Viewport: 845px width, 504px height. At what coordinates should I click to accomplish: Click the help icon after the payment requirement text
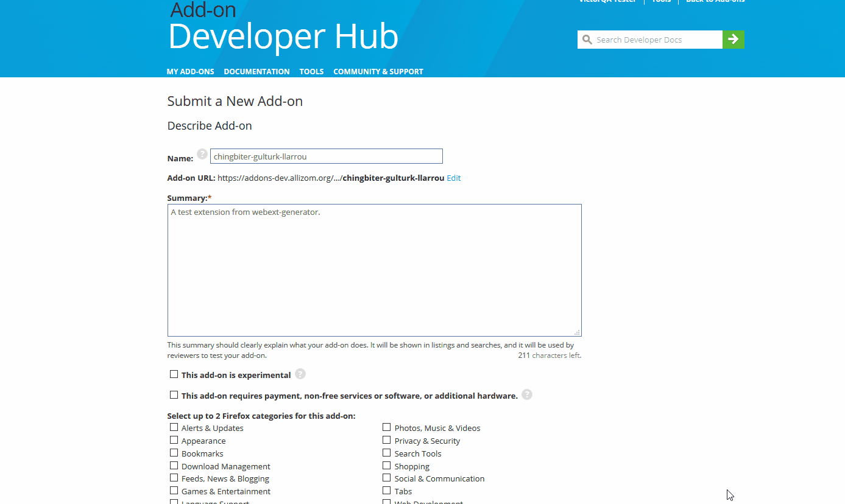(x=526, y=394)
